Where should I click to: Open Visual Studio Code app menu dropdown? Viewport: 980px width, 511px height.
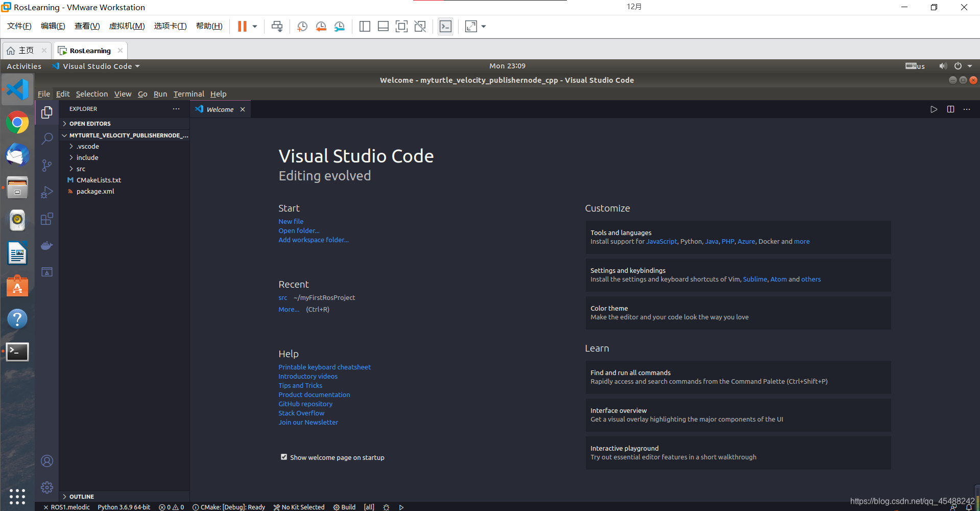(96, 66)
